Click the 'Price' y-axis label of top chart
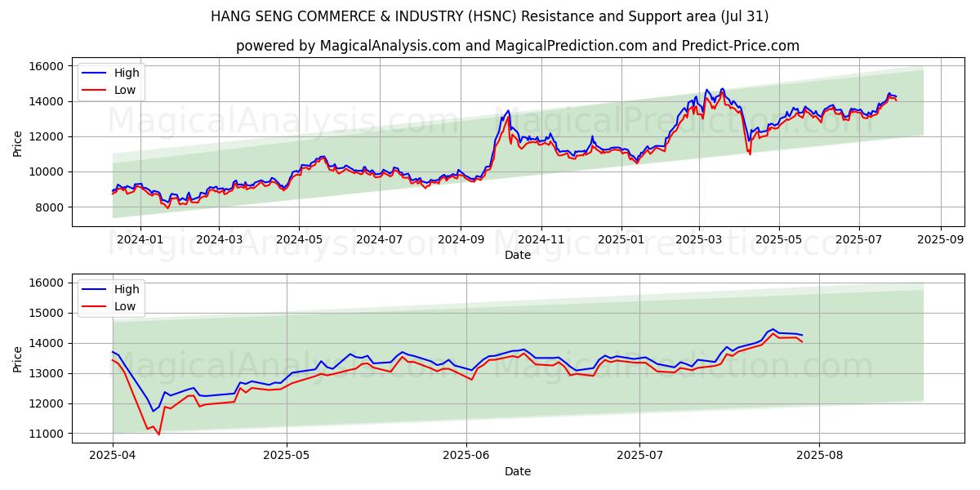 coord(18,144)
